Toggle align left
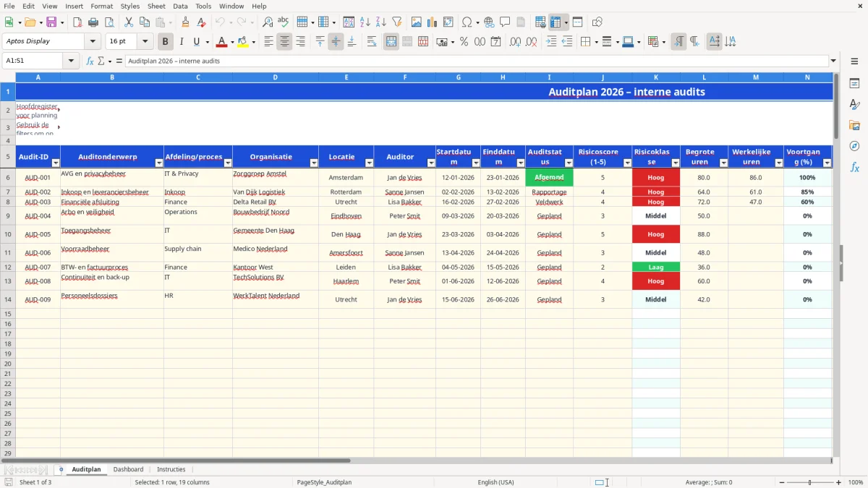Viewport: 868px width, 488px height. point(268,42)
